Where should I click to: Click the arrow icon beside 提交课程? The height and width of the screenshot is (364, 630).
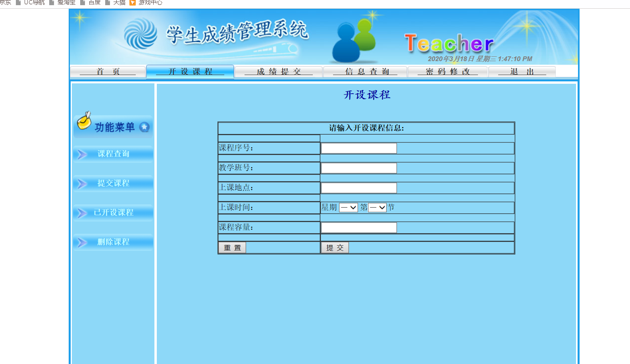[x=82, y=184]
